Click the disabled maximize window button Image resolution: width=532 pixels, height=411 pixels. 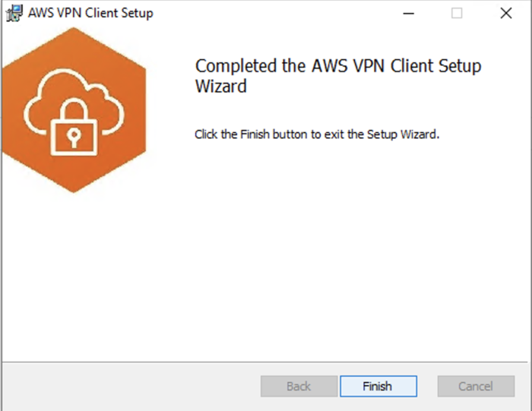tap(457, 13)
